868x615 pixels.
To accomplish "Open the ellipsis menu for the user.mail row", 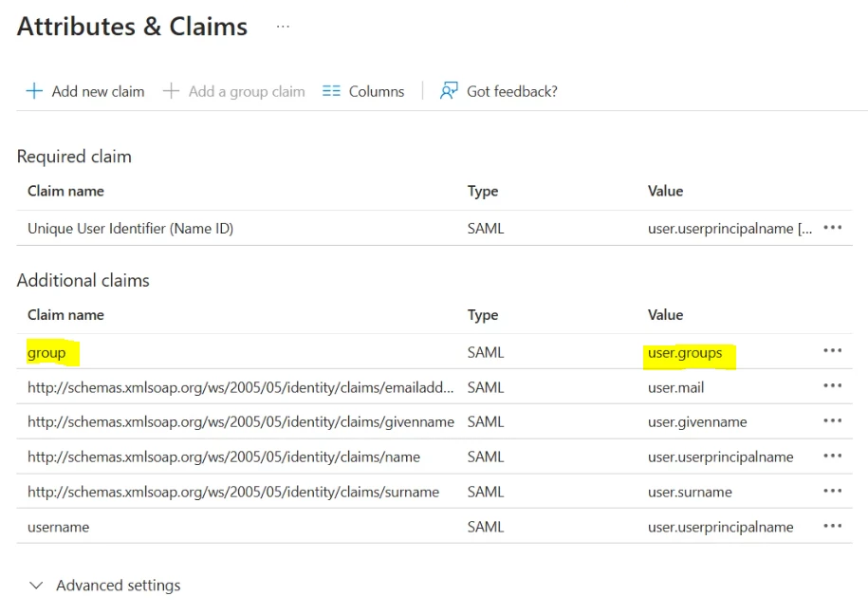I will (833, 385).
